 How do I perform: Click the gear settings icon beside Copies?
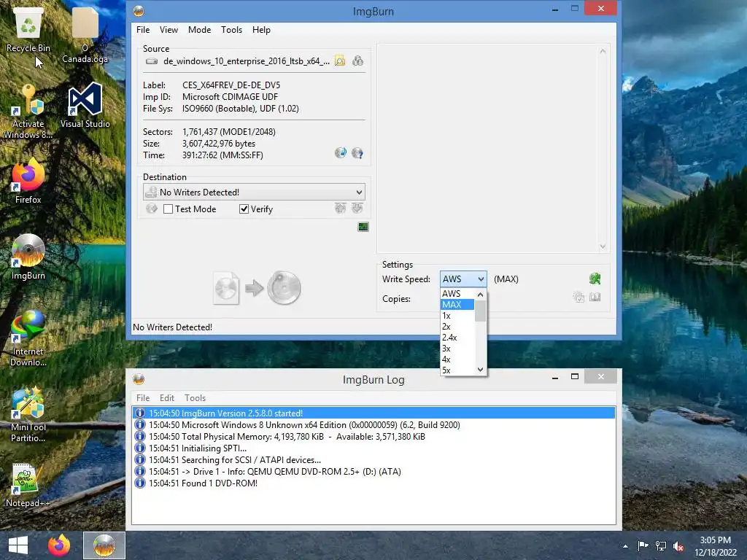click(578, 297)
